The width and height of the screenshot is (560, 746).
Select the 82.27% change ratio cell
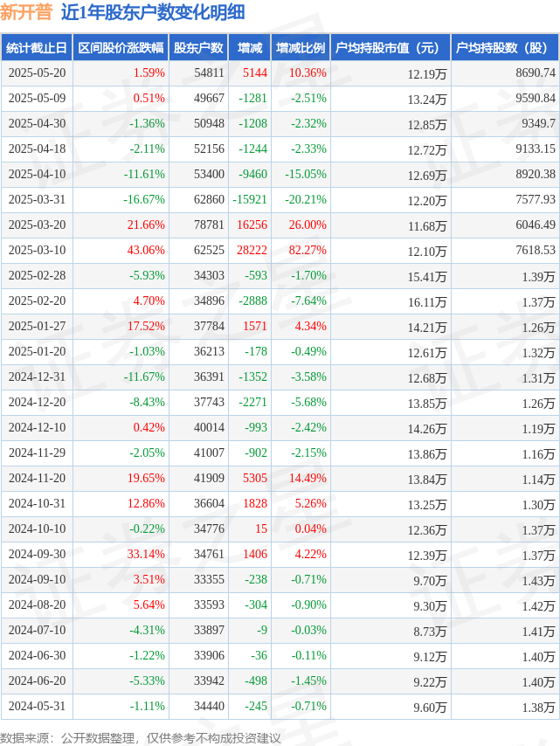coord(308,250)
